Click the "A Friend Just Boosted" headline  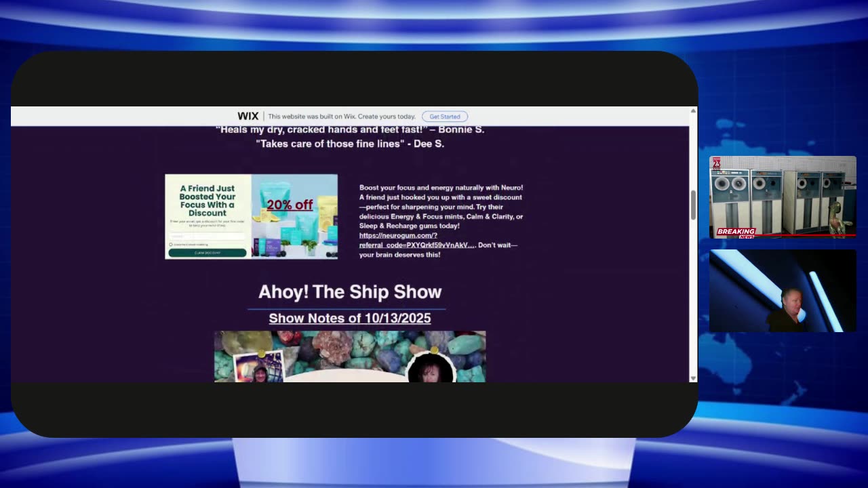click(208, 201)
